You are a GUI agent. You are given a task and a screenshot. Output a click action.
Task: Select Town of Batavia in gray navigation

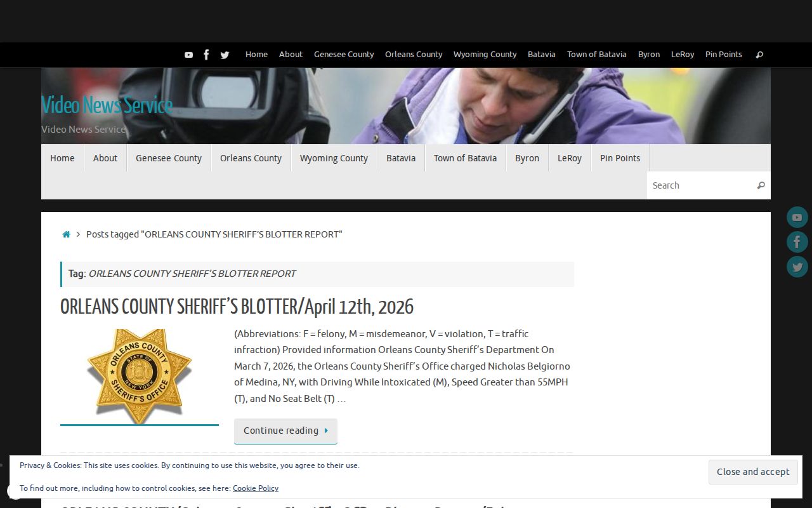point(465,158)
